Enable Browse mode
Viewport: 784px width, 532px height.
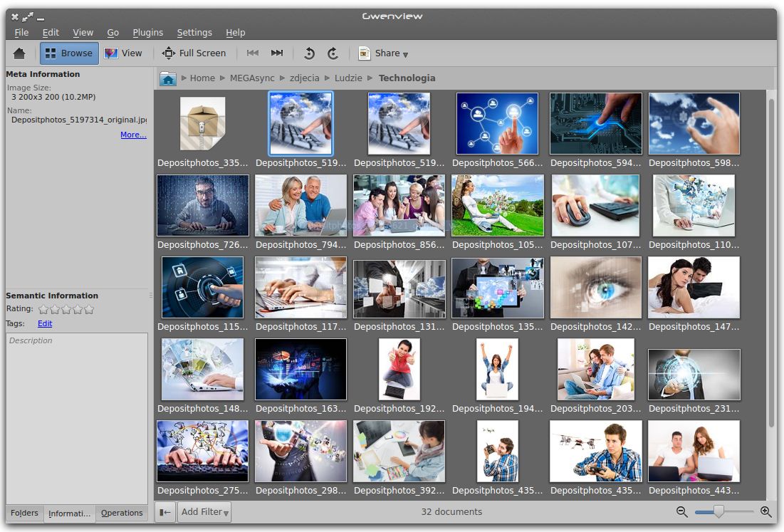coord(68,53)
